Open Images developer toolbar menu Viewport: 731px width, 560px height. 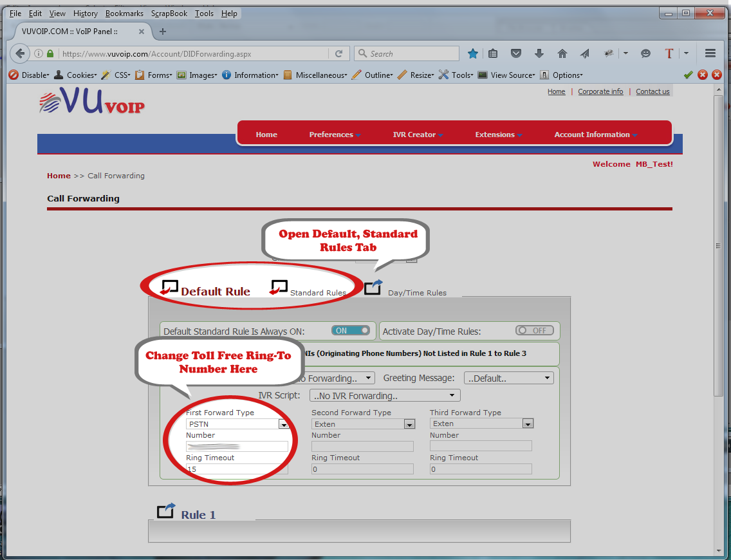197,75
